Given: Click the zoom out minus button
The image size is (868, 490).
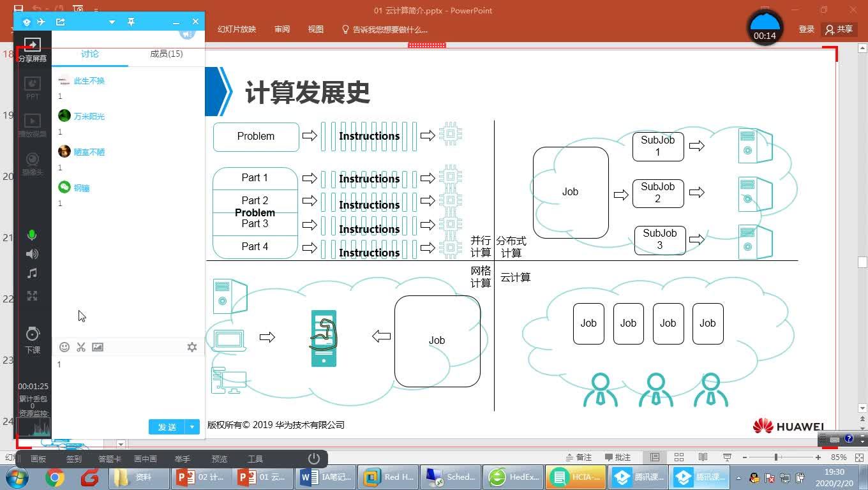Looking at the screenshot, I should point(744,457).
